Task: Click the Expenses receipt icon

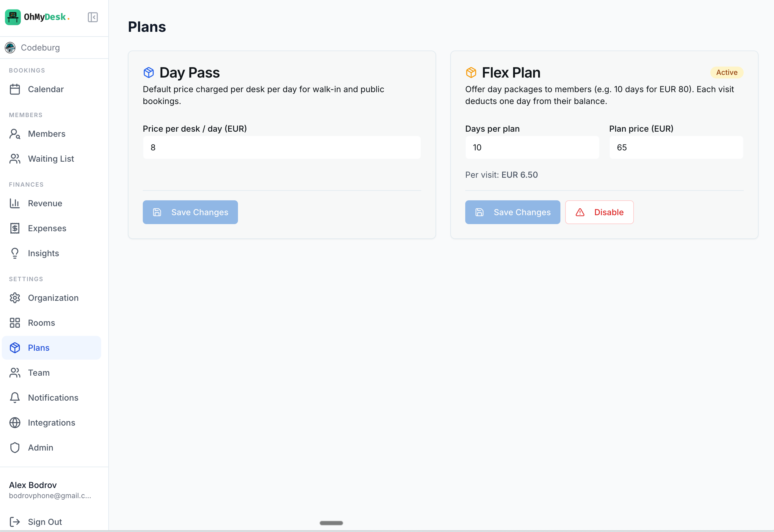Action: (x=15, y=228)
